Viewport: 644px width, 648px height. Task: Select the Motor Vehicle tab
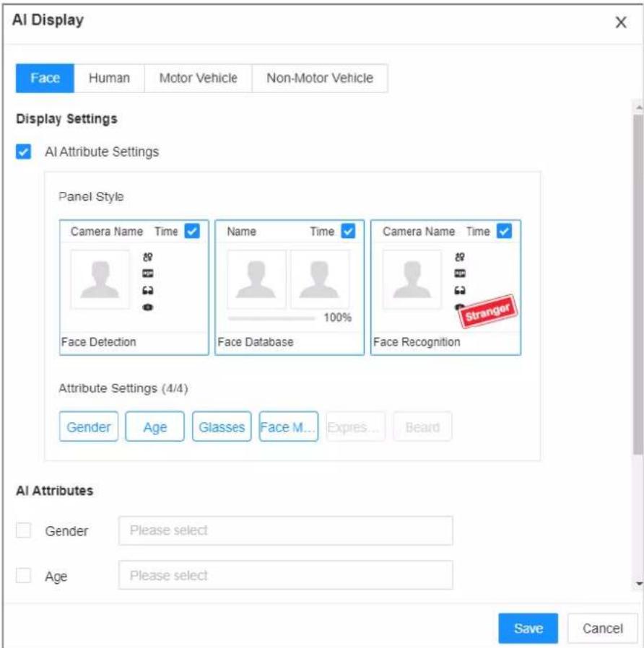pyautogui.click(x=198, y=78)
